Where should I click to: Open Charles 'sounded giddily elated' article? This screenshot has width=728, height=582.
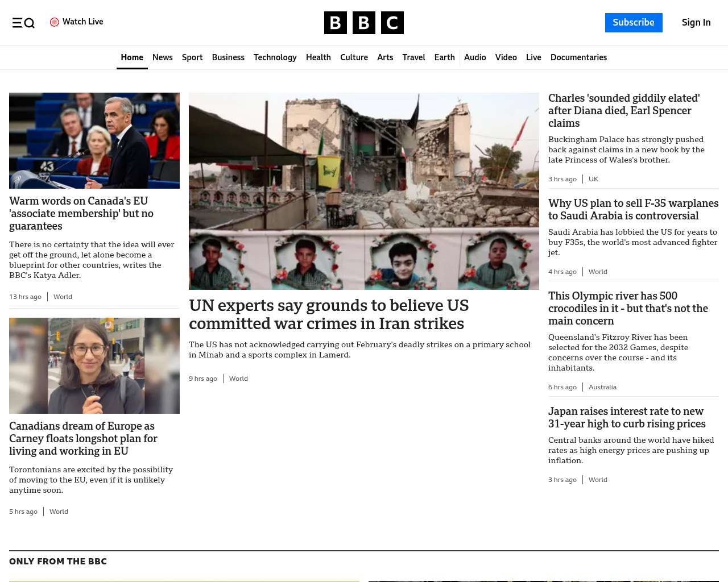624,110
